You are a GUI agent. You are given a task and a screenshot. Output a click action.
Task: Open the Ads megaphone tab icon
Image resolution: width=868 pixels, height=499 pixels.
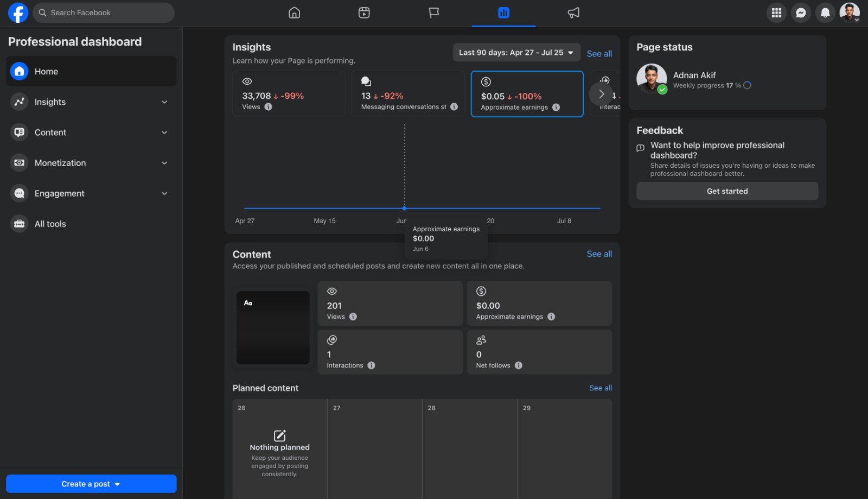(573, 12)
